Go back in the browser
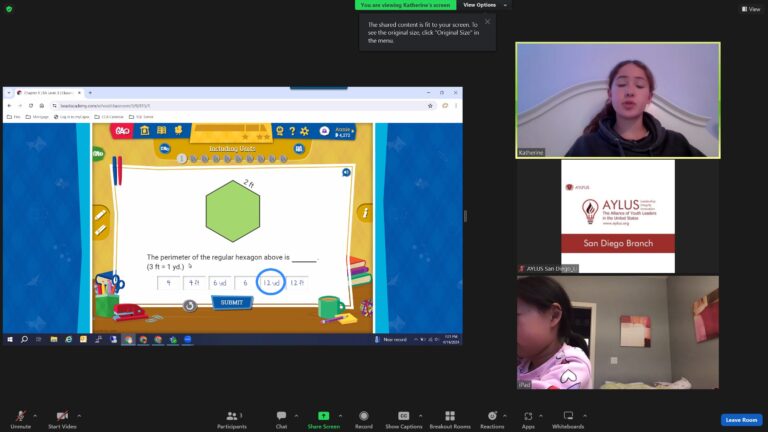This screenshot has width=768, height=432. coord(9,105)
